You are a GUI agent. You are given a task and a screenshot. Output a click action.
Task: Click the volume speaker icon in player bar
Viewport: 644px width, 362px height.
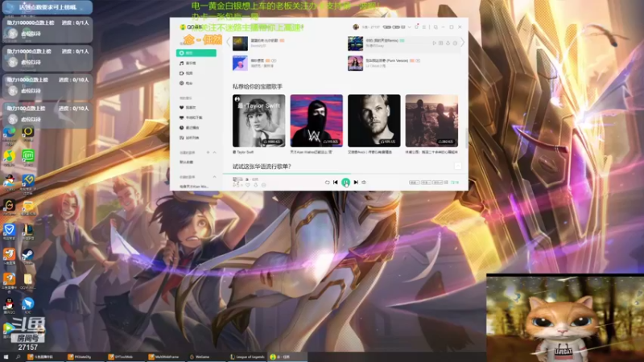[364, 183]
